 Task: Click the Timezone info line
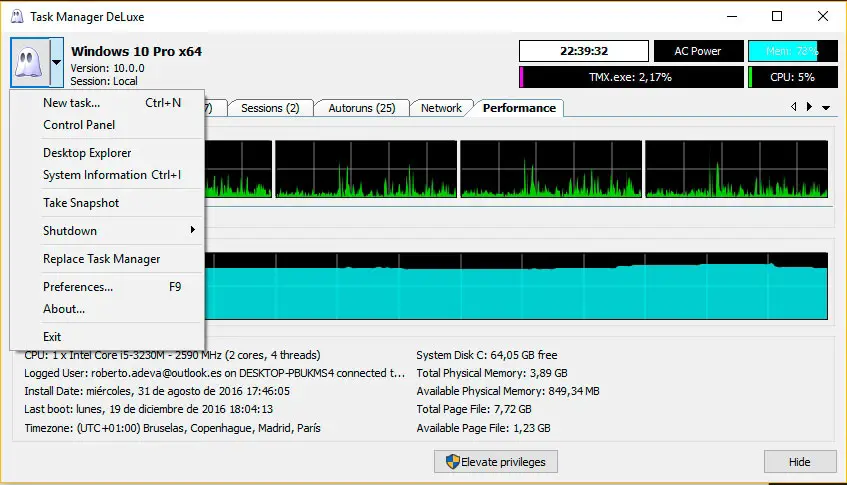coord(172,428)
